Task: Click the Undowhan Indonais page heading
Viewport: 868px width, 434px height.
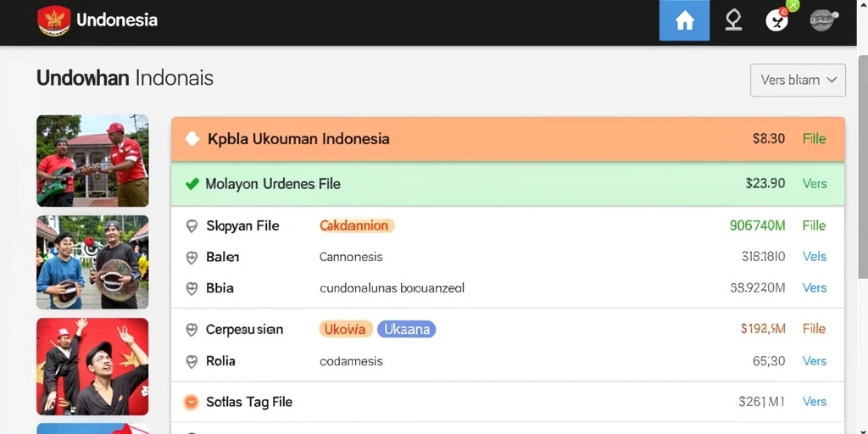Action: point(125,78)
